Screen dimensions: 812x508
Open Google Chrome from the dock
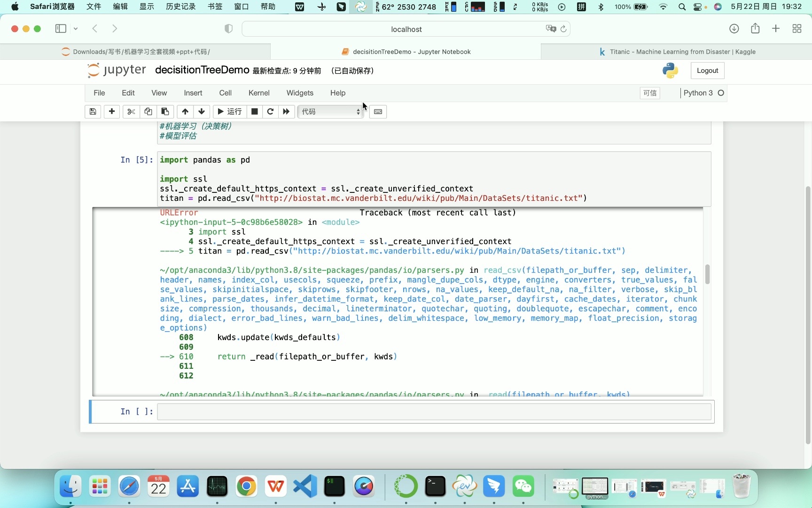pos(246,486)
